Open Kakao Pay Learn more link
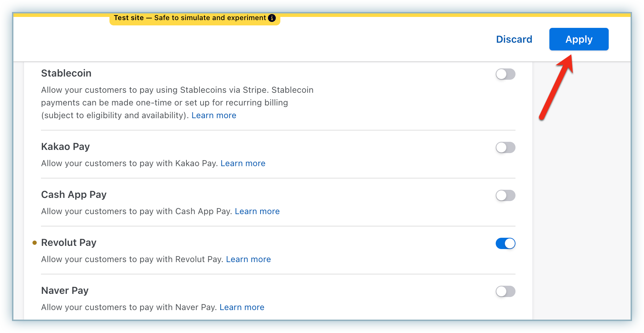Viewport: 644px width, 333px height. 243,163
